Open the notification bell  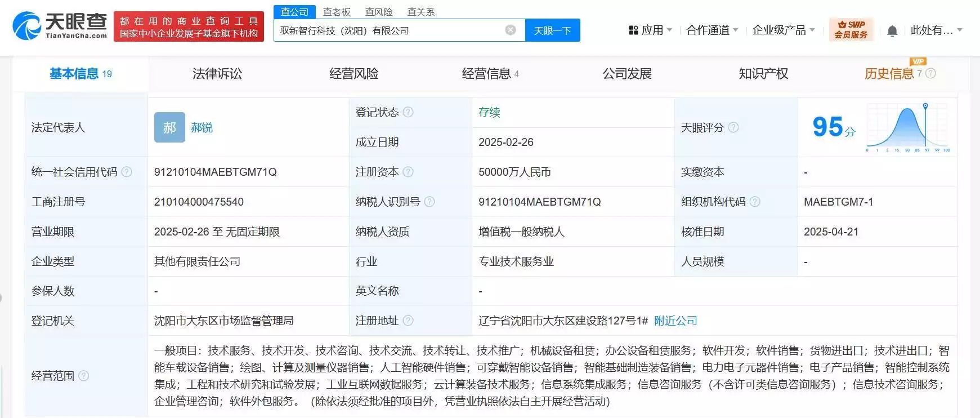click(892, 31)
